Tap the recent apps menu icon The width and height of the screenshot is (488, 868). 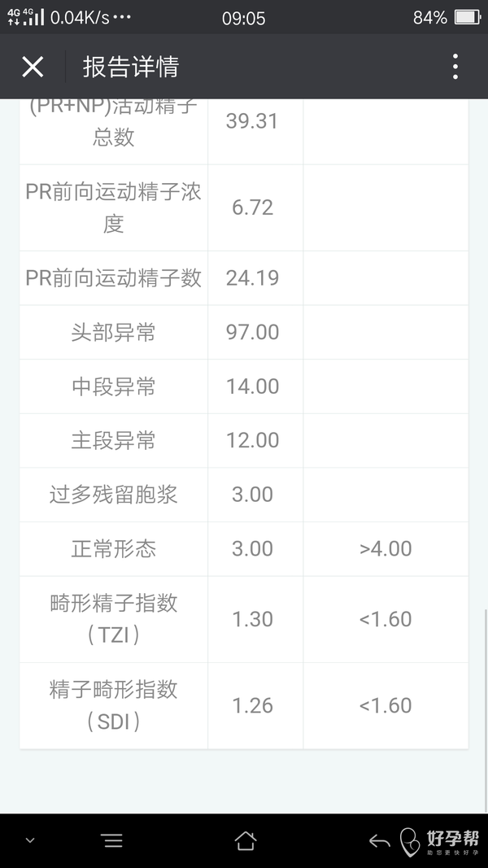coord(112,840)
